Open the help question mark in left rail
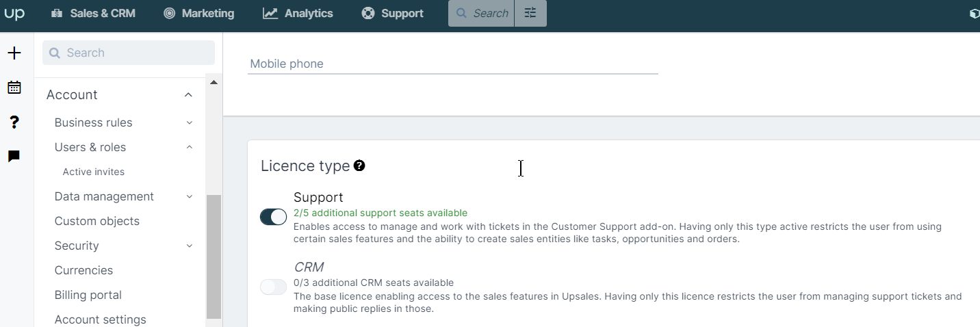980x327 pixels. point(14,122)
